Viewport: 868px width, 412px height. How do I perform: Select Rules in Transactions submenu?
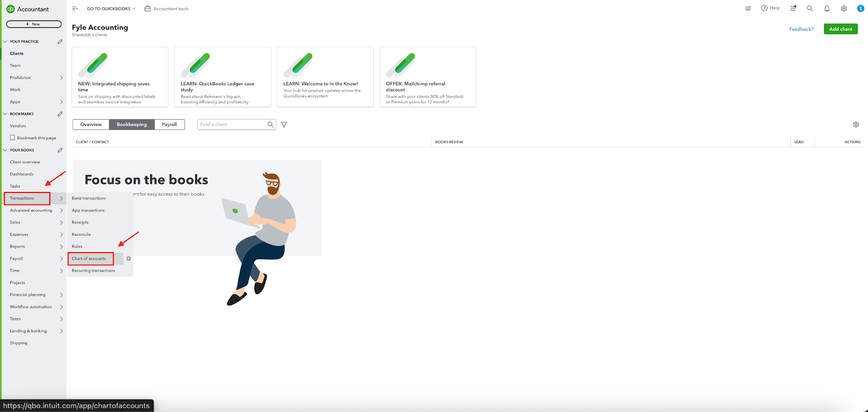(77, 247)
